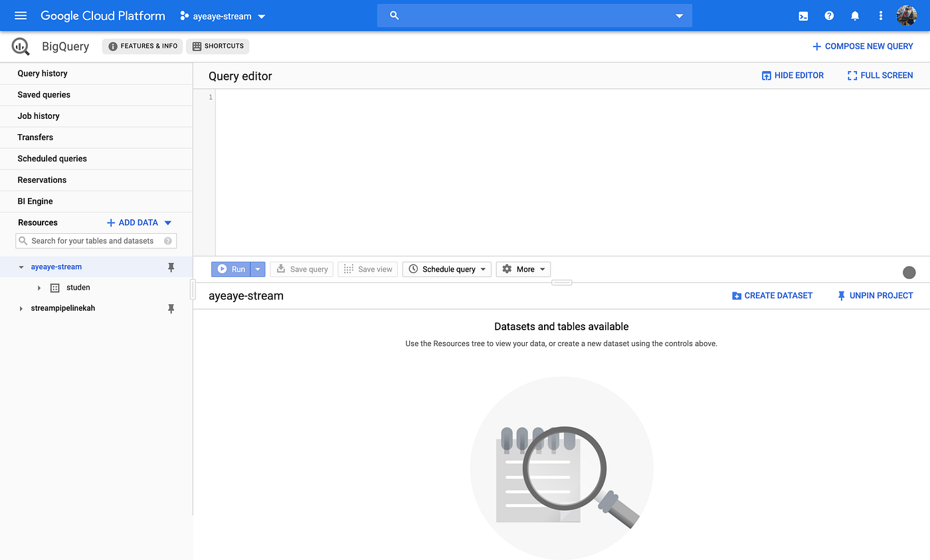The image size is (930, 560).
Task: Open the Google Cloud navigation hamburger menu
Action: point(20,15)
